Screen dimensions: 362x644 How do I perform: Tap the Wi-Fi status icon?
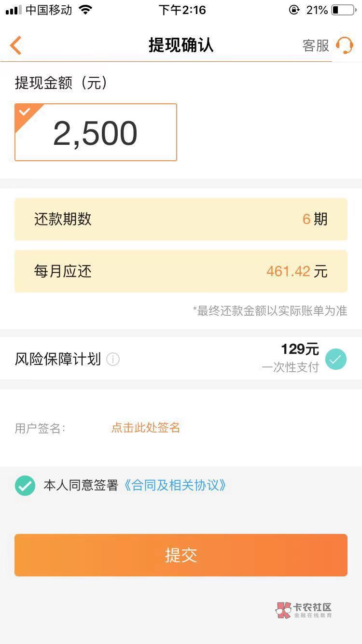85,10
